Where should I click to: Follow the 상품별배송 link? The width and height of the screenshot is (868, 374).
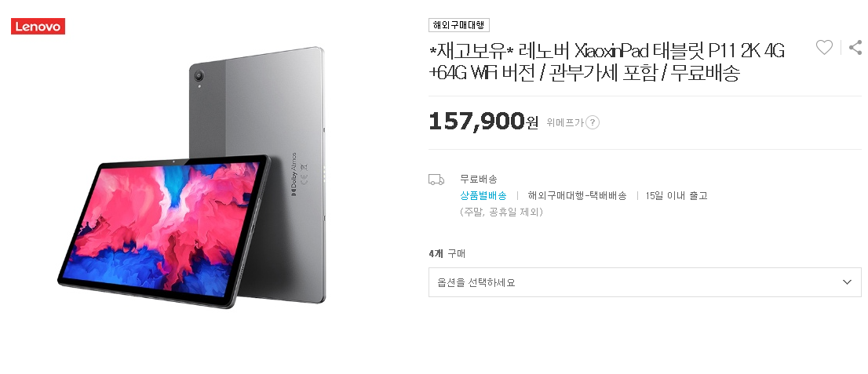tap(483, 195)
